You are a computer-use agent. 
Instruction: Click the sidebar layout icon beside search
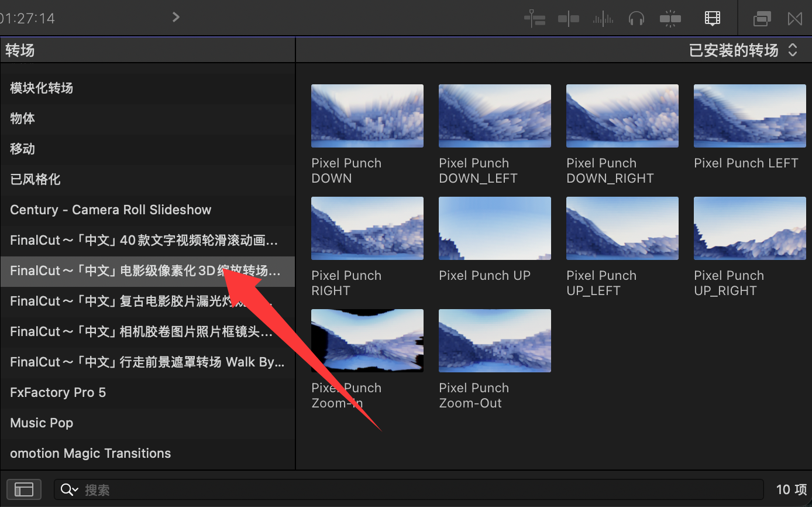point(24,489)
